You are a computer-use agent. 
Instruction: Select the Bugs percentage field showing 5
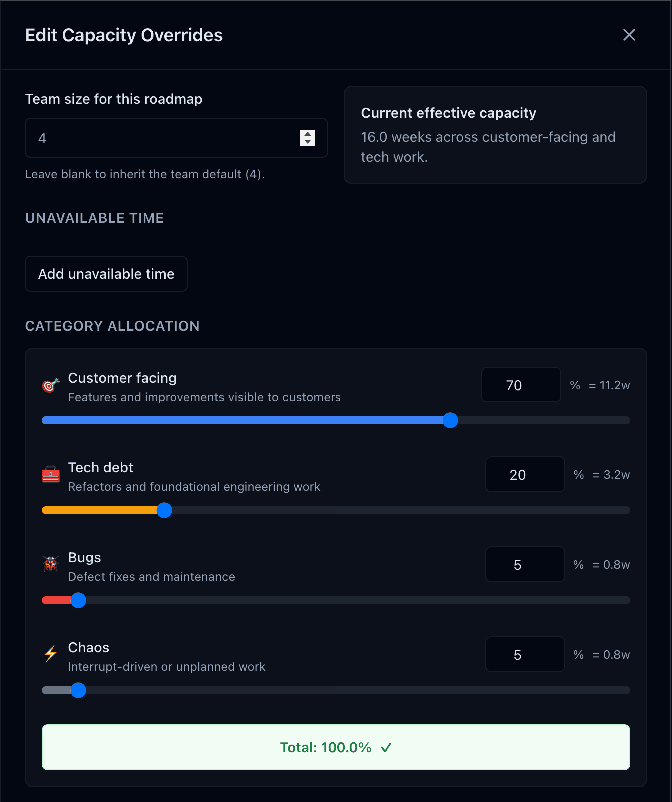(525, 564)
